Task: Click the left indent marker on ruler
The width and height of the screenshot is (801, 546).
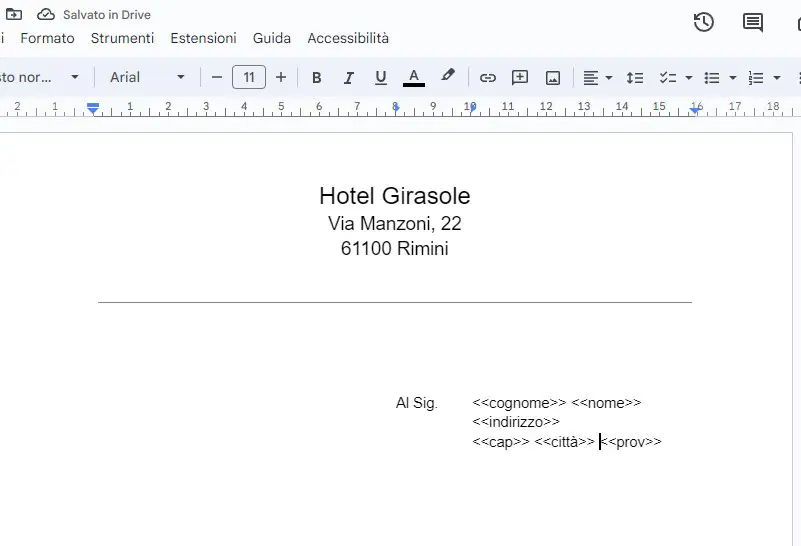Action: pos(92,108)
